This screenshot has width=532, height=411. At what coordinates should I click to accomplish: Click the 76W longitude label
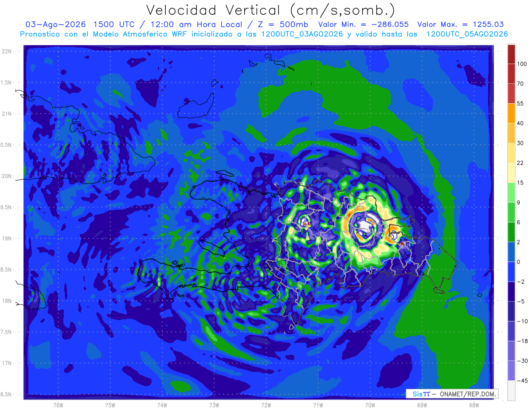click(x=58, y=405)
